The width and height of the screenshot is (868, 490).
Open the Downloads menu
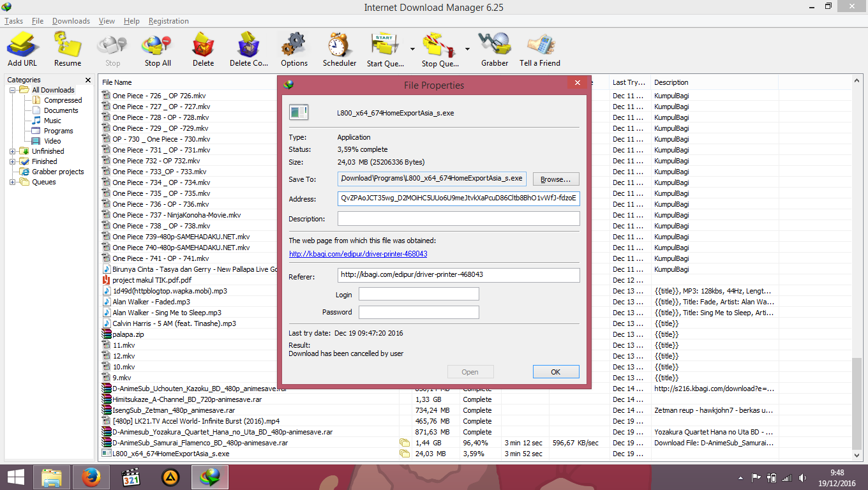71,21
